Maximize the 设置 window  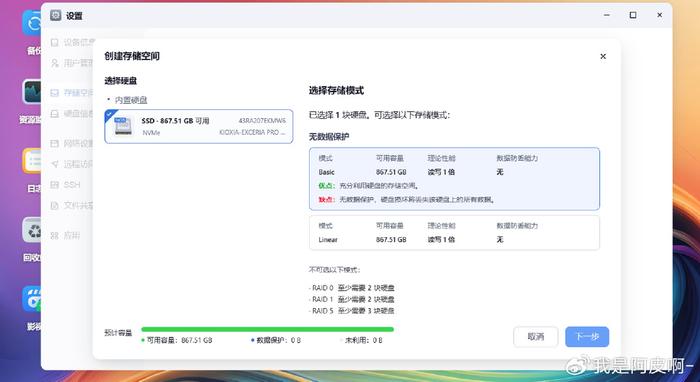click(x=633, y=15)
